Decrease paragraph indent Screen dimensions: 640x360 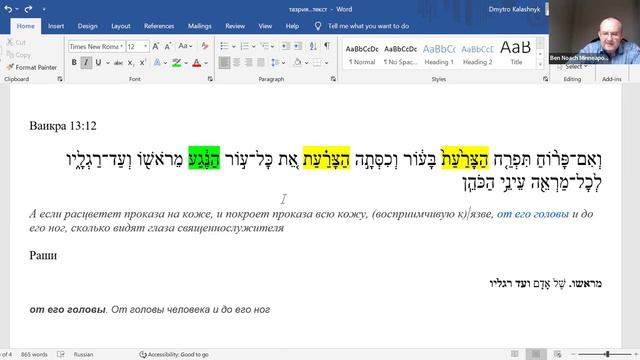(x=285, y=46)
